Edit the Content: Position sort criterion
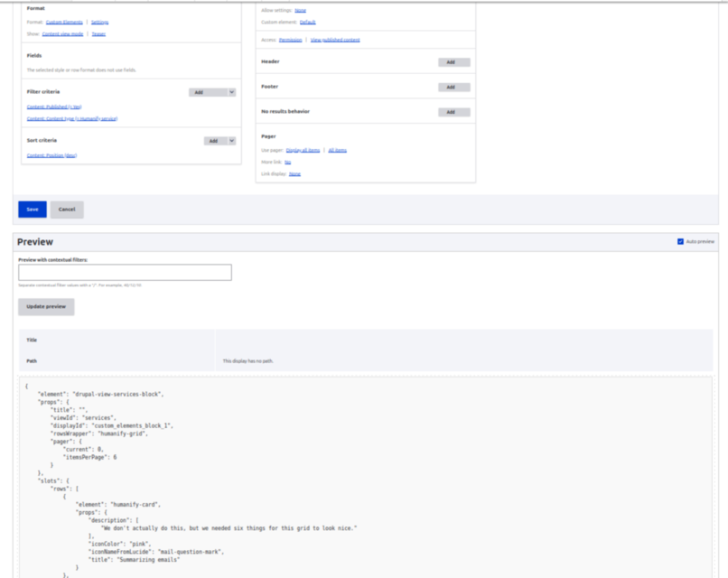The width and height of the screenshot is (728, 578). [51, 155]
